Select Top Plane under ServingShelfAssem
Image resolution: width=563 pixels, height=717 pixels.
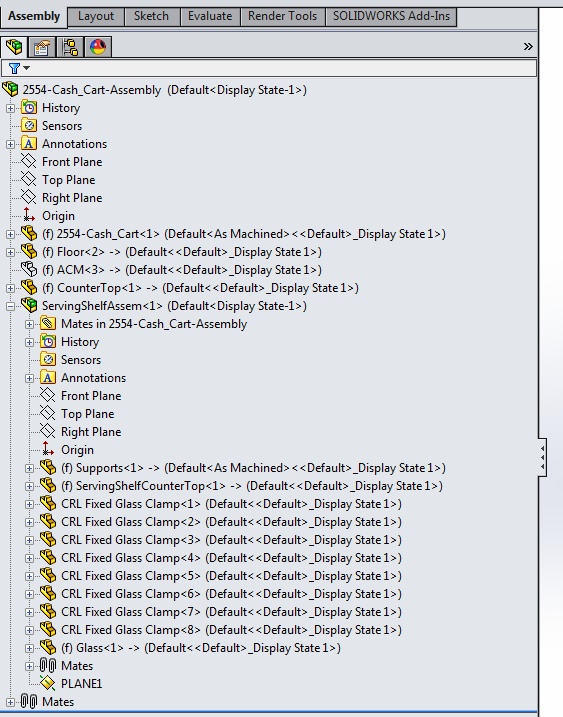(x=87, y=414)
